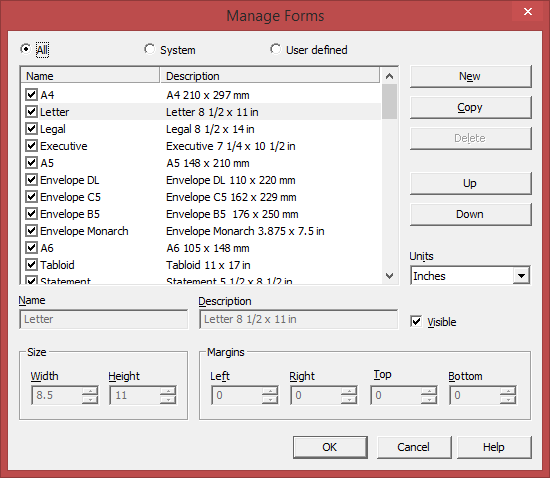Click the Cancel button
The width and height of the screenshot is (550, 478).
tap(414, 447)
